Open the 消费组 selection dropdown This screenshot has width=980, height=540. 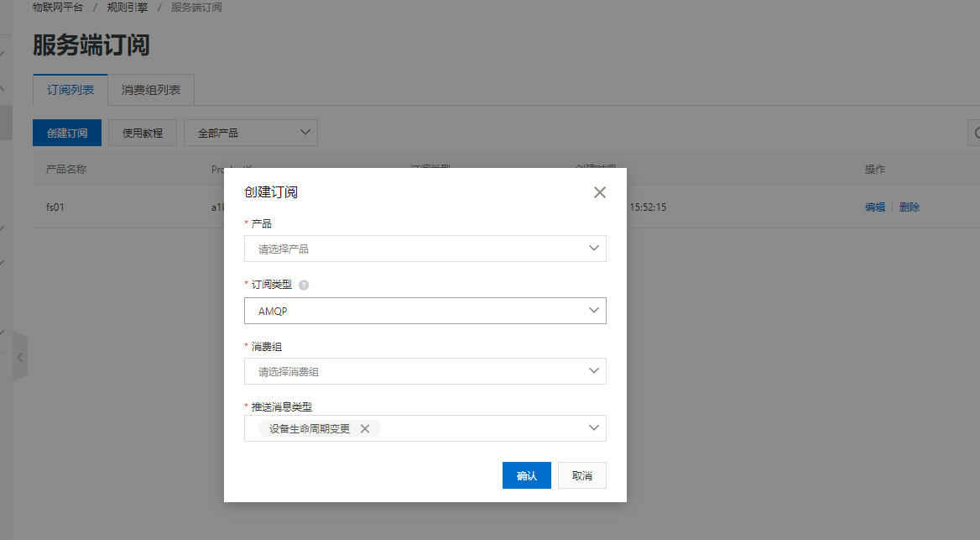tap(425, 371)
